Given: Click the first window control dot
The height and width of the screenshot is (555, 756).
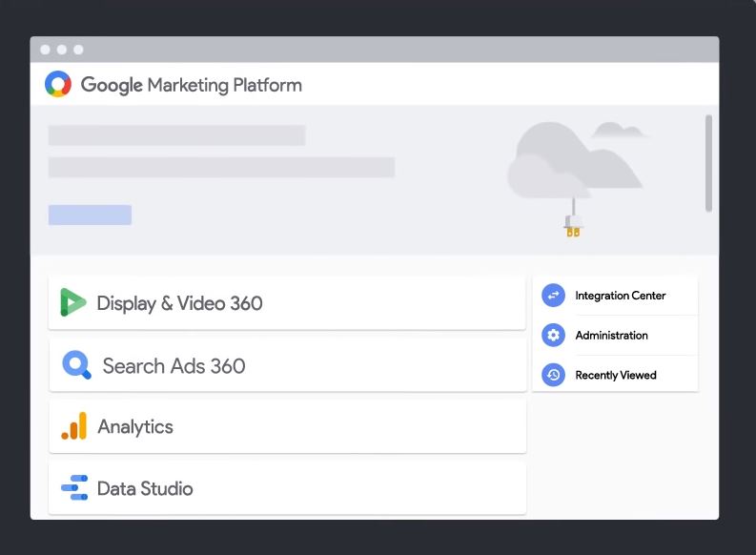Looking at the screenshot, I should 46,50.
